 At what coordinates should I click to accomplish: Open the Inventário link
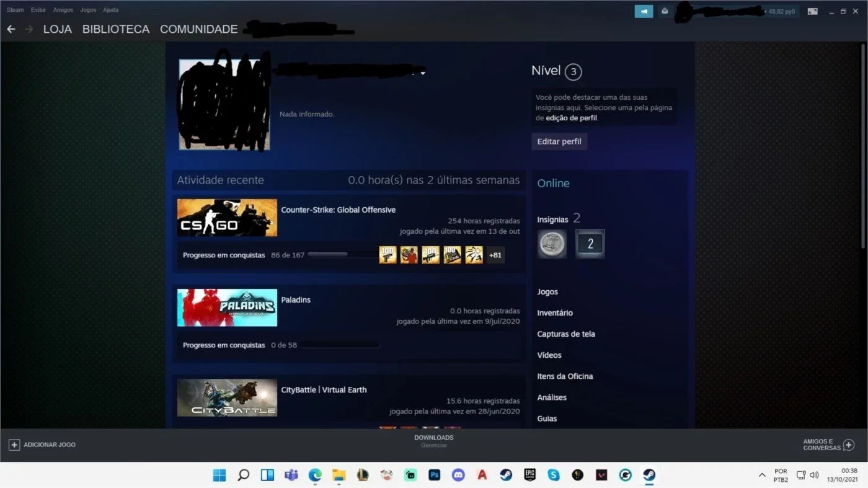pos(555,313)
